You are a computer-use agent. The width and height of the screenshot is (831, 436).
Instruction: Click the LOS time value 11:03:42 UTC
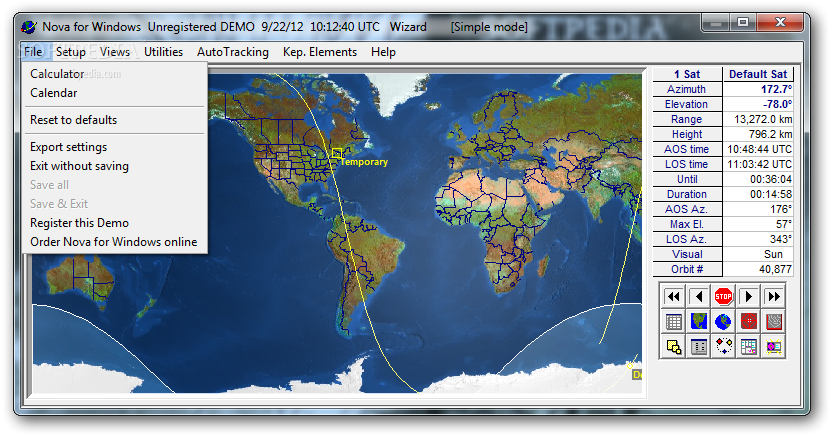click(x=758, y=164)
